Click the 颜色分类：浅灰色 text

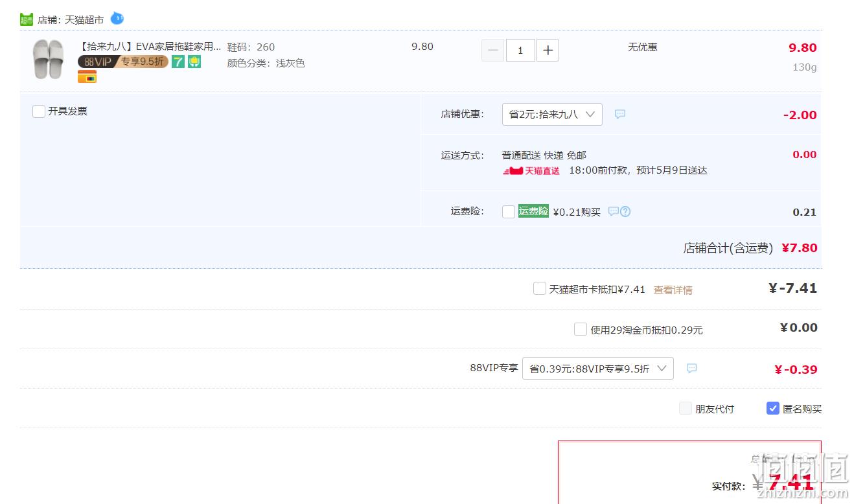coord(266,63)
